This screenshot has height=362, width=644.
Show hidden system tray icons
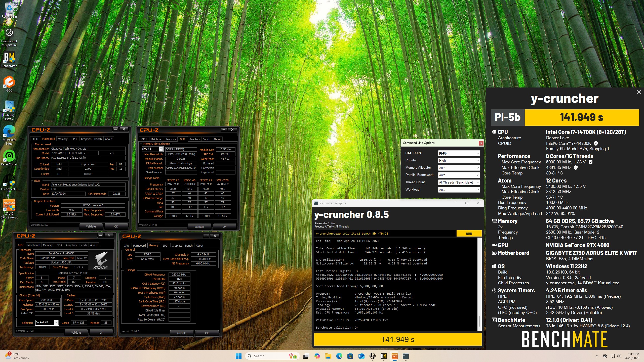[x=597, y=356]
